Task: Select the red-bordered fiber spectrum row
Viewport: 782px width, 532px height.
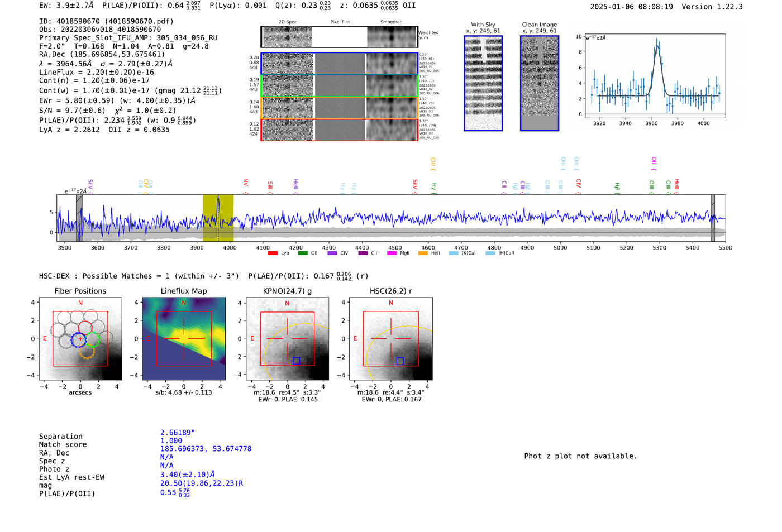Action: point(339,130)
